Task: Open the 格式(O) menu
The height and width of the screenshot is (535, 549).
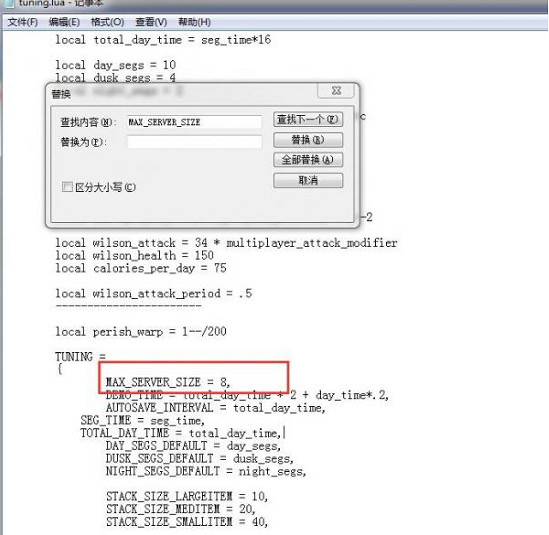Action: [107, 22]
